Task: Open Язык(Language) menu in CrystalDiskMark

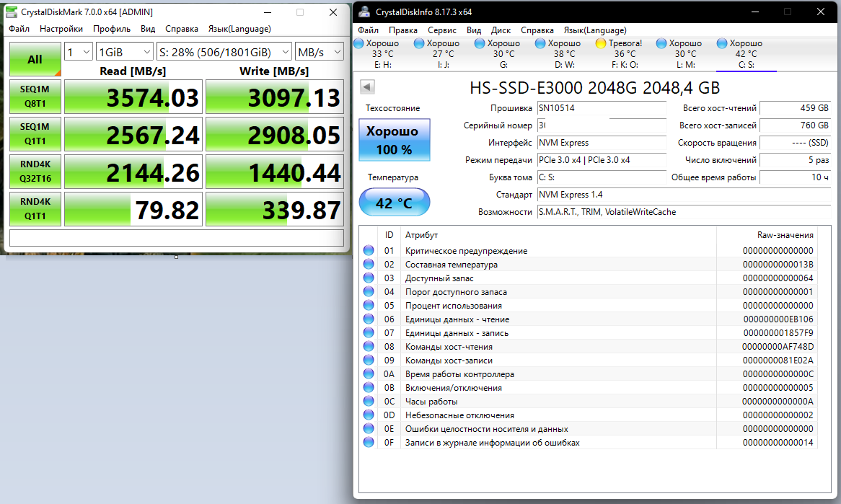Action: [239, 29]
